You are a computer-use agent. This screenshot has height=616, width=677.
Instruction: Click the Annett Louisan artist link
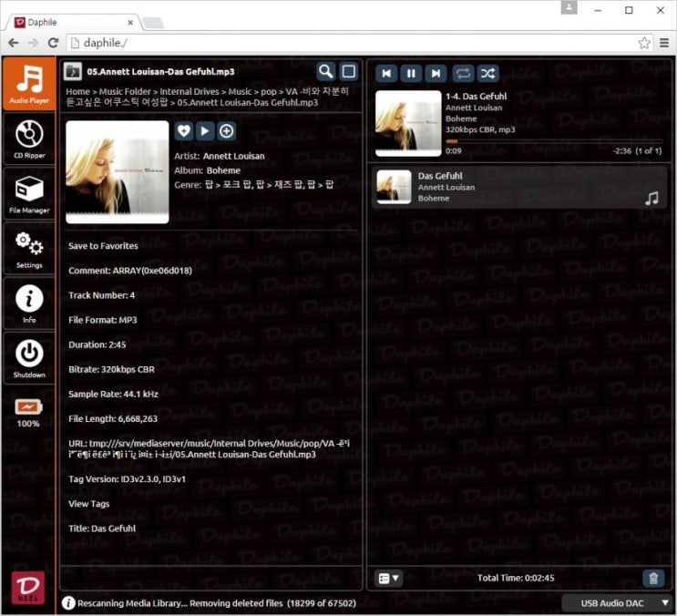[236, 156]
